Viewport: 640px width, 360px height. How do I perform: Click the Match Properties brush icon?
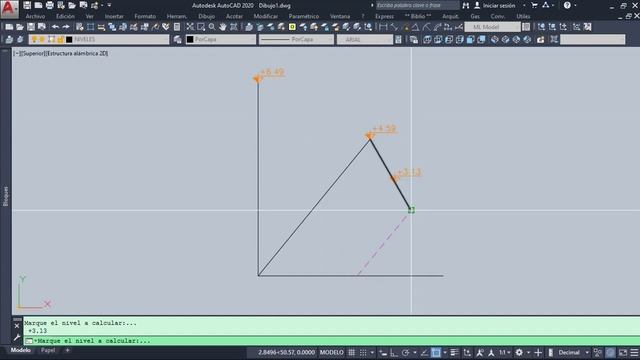(155, 27)
